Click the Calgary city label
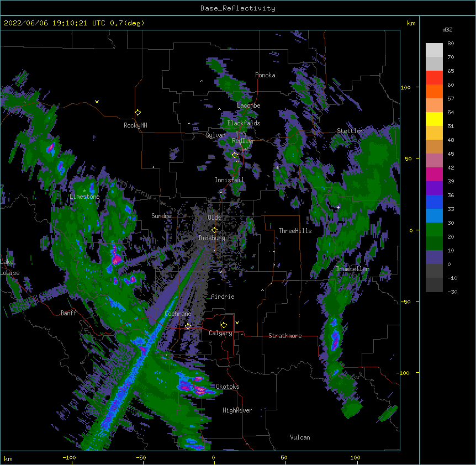476x465 pixels. tap(220, 333)
